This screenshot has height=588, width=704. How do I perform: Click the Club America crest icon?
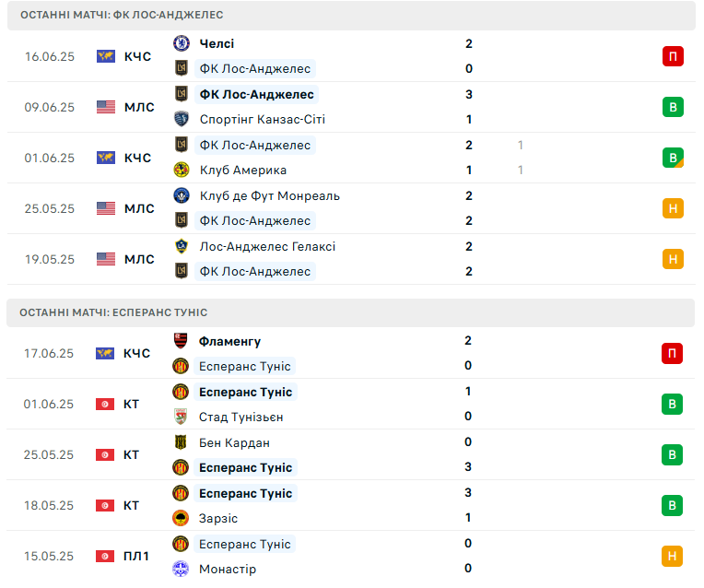point(182,170)
